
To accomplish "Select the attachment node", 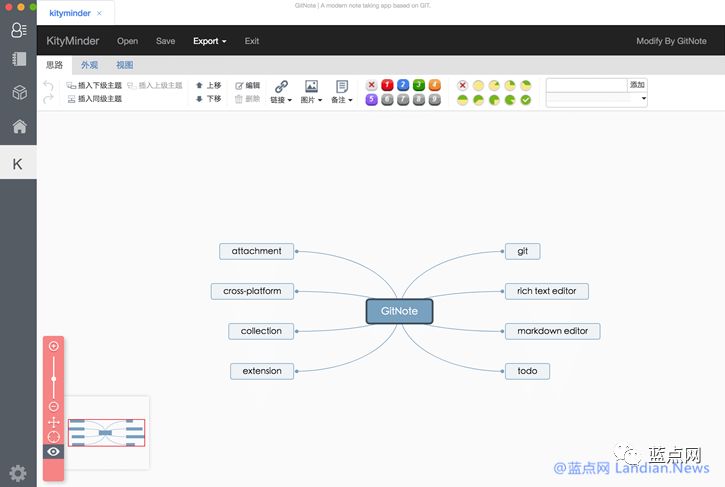I will [257, 251].
